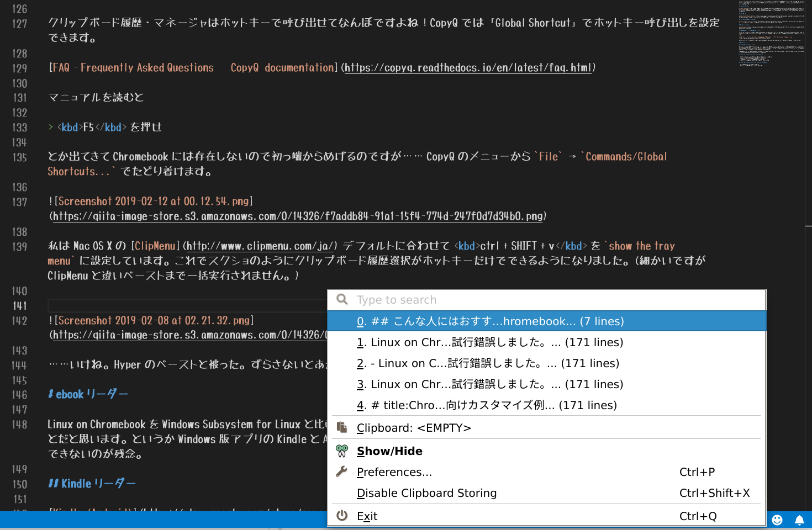Choose Show/Hide in the CopyQ menu
Screen dimensions: 812x530
pos(389,451)
